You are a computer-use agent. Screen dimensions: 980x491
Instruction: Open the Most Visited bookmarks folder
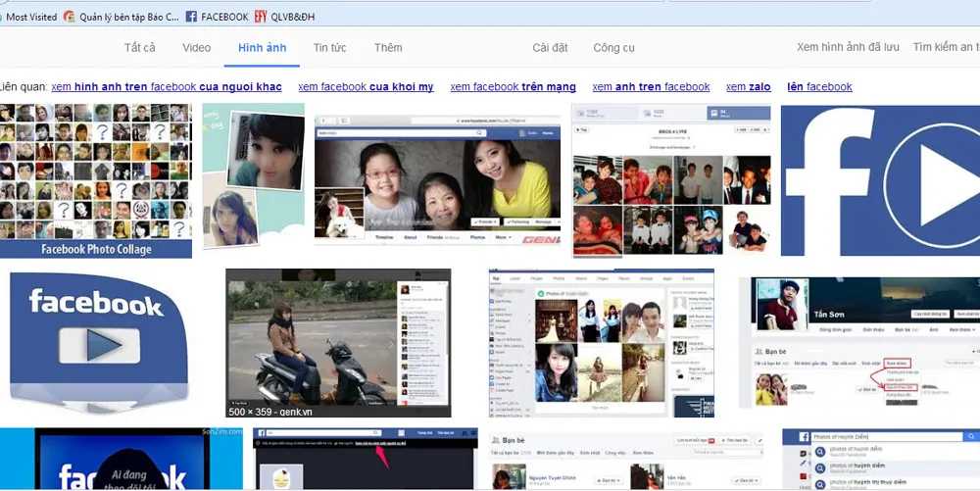[30, 17]
